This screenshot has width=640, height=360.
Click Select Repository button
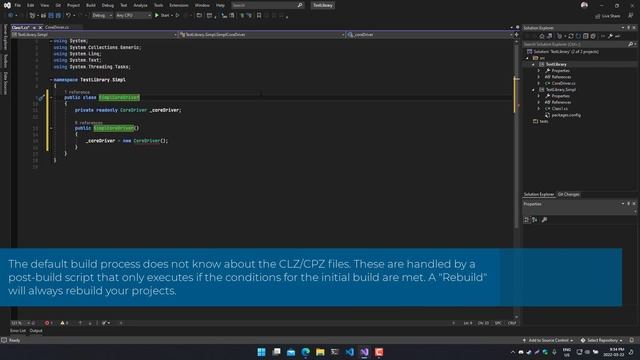pos(602,340)
